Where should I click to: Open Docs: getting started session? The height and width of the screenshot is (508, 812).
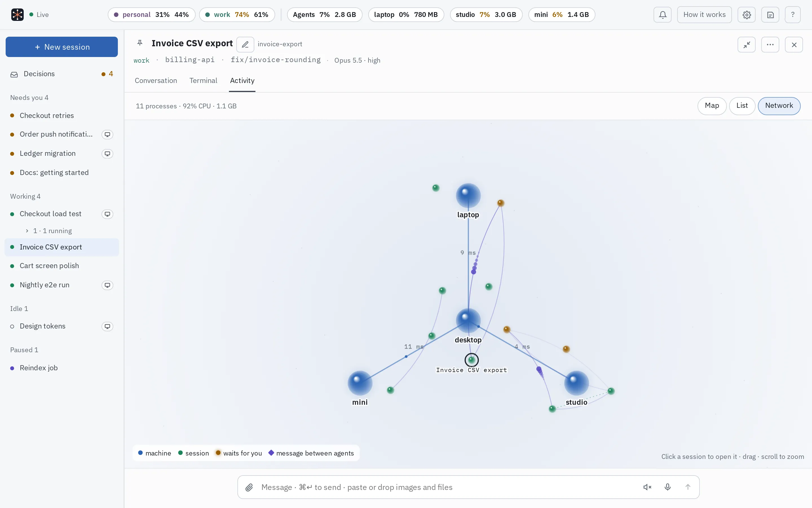coord(62,173)
